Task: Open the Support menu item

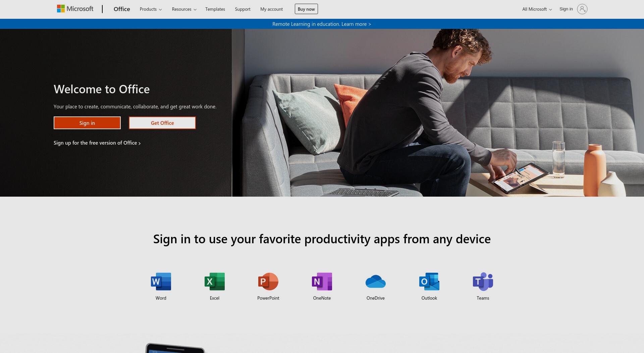Action: [x=243, y=9]
